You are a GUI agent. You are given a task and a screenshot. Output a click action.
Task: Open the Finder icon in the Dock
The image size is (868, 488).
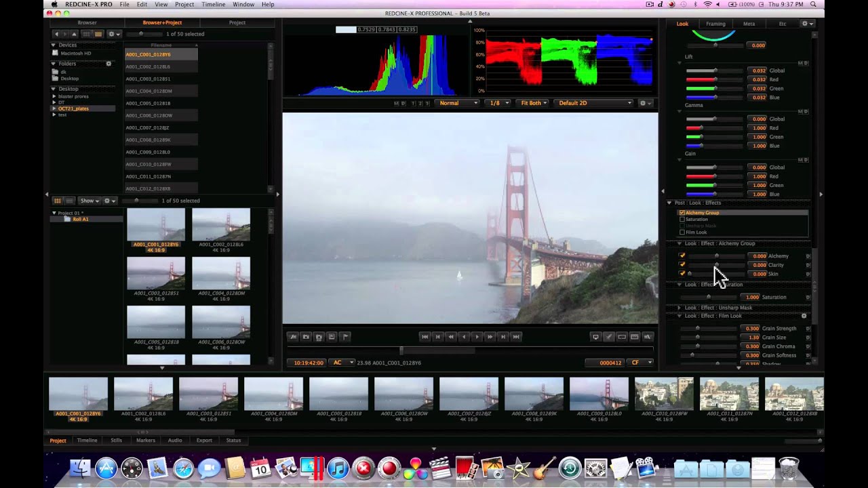tap(80, 468)
